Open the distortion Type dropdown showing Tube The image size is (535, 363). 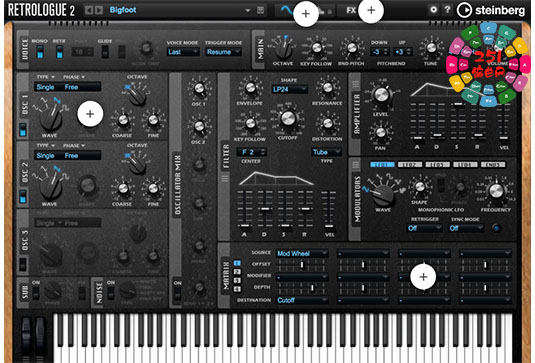coord(327,152)
